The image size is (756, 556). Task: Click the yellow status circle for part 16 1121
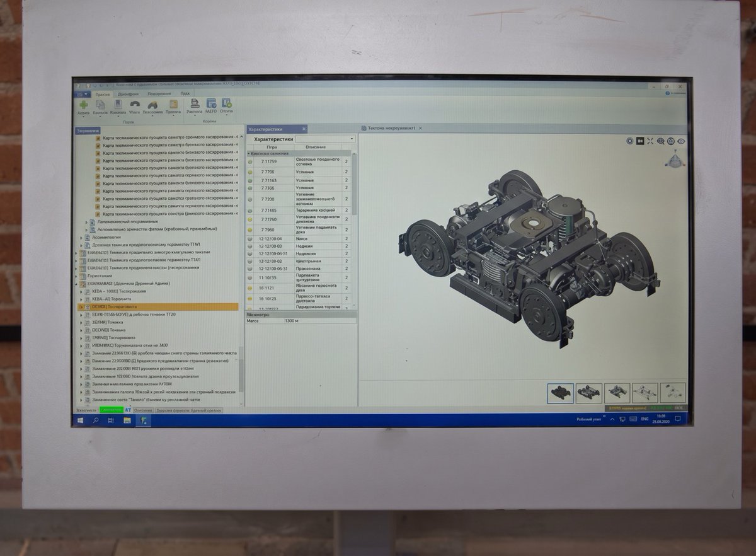point(250,288)
